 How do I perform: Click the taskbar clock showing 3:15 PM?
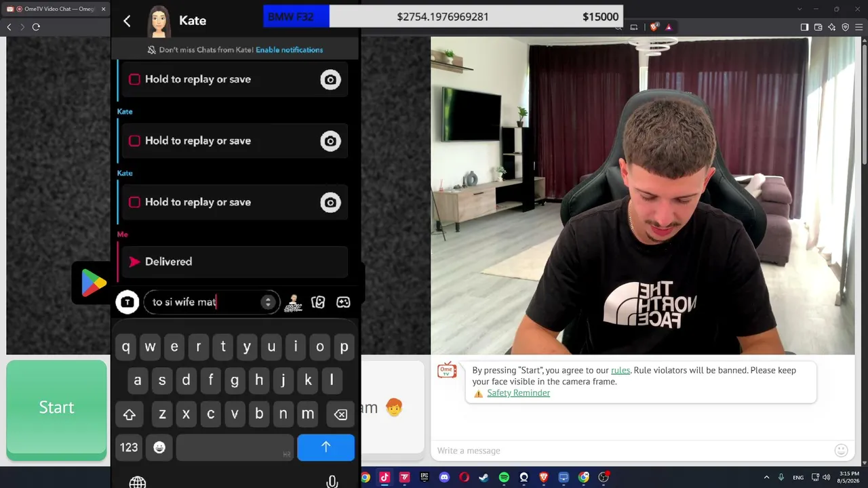[x=849, y=477]
